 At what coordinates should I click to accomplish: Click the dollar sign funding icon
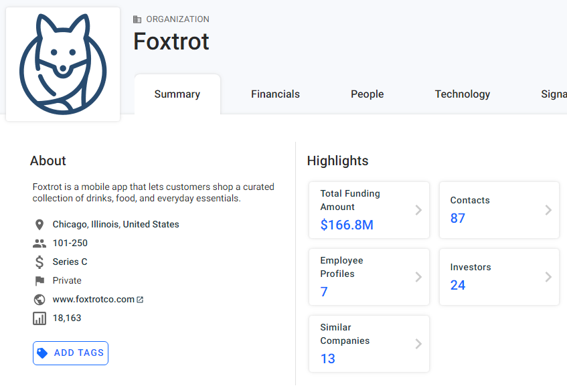pos(39,262)
